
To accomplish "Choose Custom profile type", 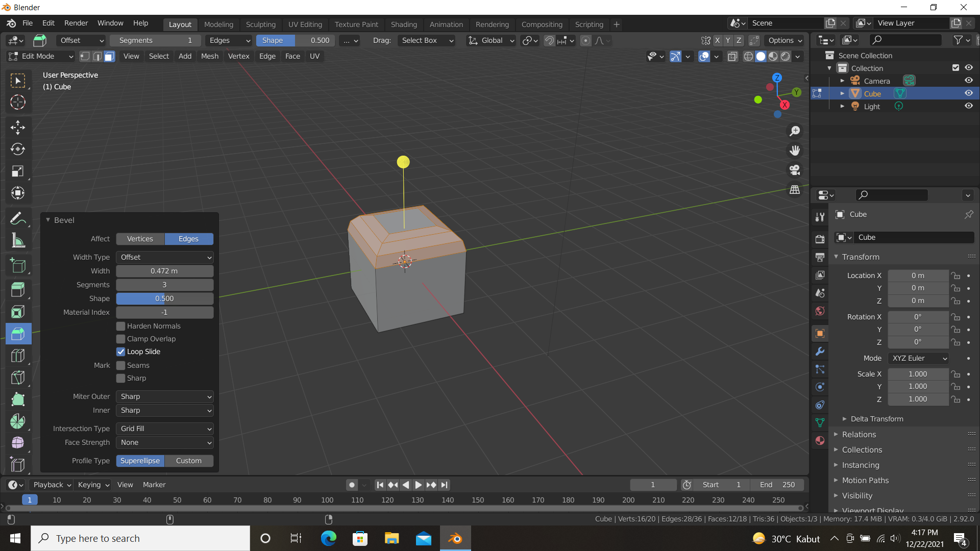I will click(x=189, y=461).
